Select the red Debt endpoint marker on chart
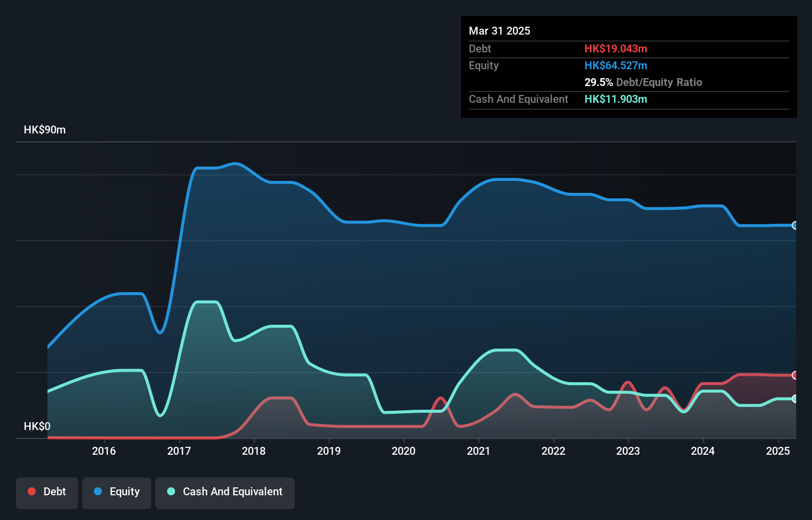The width and height of the screenshot is (812, 520). click(x=795, y=375)
